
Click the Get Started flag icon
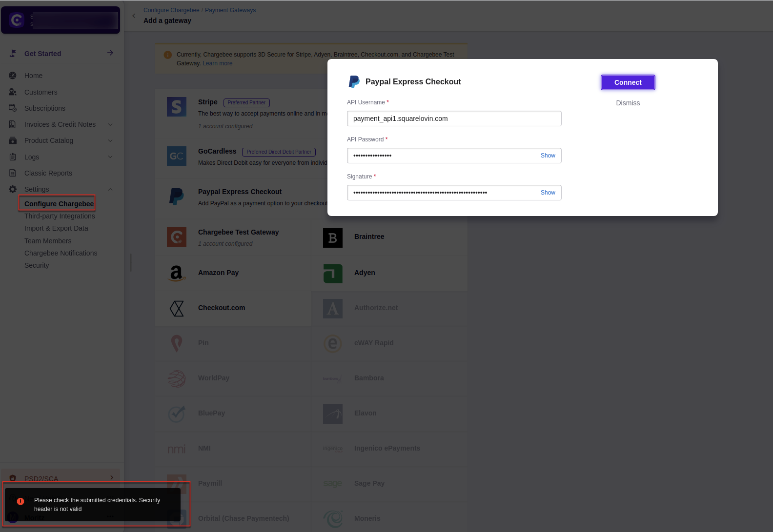[x=13, y=54]
